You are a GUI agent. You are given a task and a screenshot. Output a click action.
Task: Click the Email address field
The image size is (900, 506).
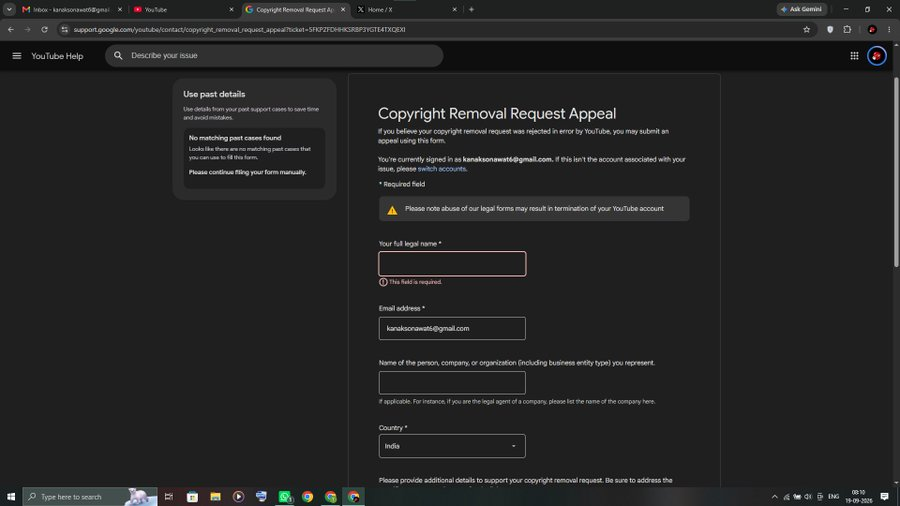click(x=452, y=328)
